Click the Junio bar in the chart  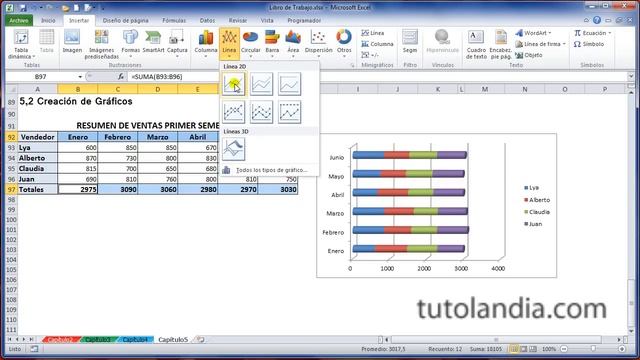(409, 155)
